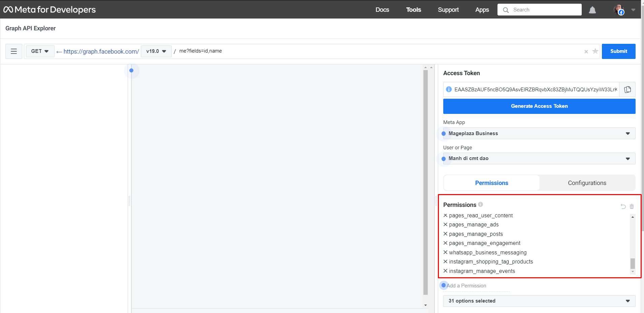Remove the pages_manage_ads permission

(x=445, y=225)
